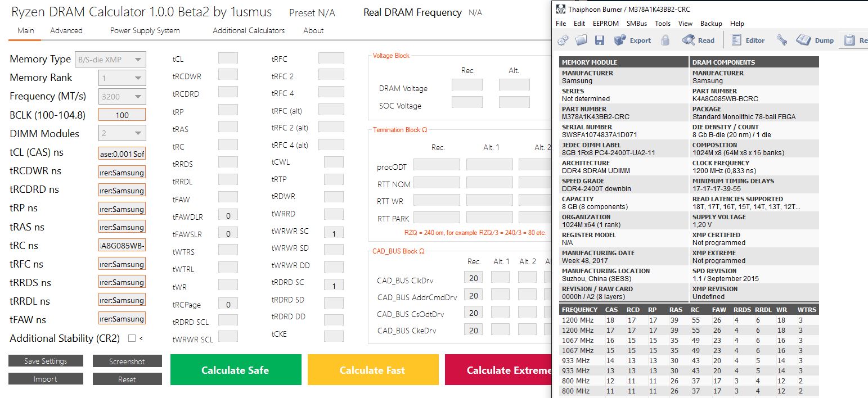Click the tFAW ns input field
The height and width of the screenshot is (398, 868).
click(122, 319)
